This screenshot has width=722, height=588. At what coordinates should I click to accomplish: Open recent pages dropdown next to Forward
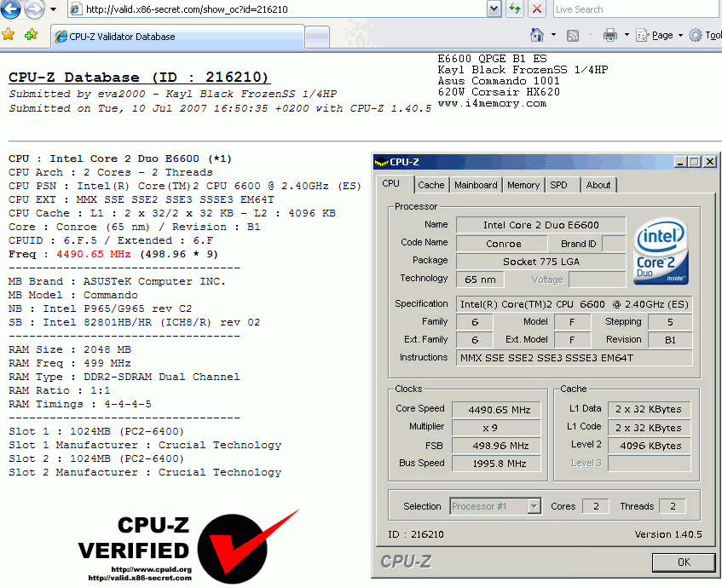coord(54,9)
